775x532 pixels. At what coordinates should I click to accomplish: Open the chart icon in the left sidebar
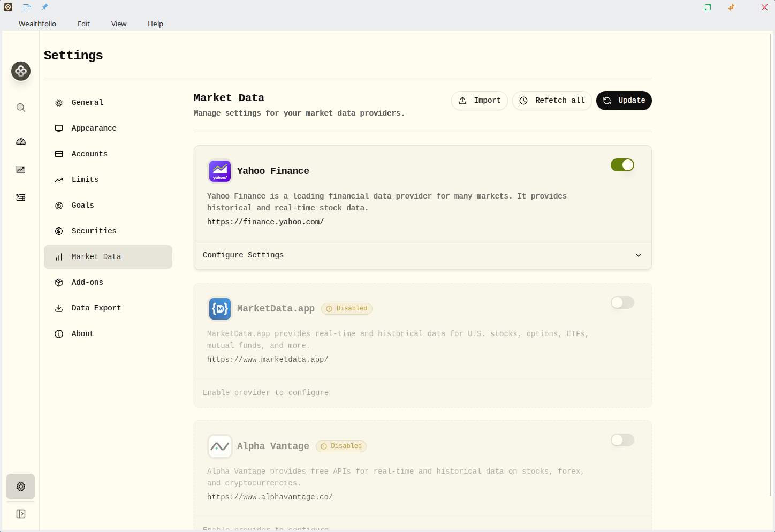[21, 170]
